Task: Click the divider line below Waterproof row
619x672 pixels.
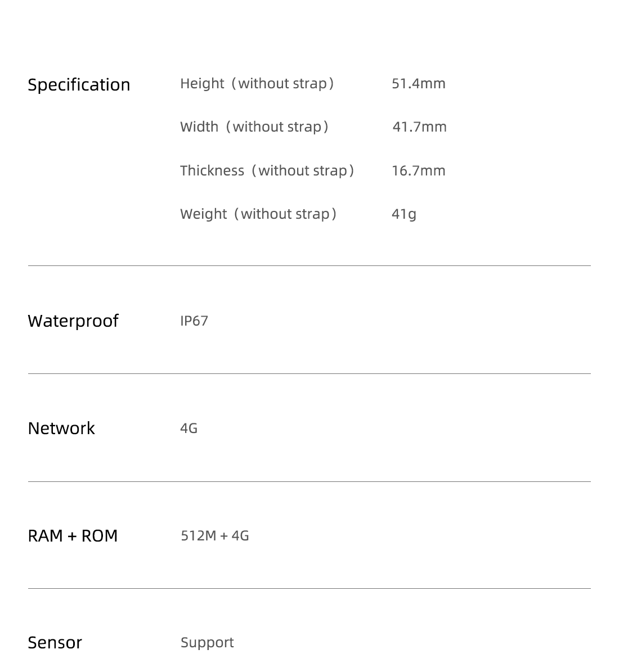Action: pos(309,374)
